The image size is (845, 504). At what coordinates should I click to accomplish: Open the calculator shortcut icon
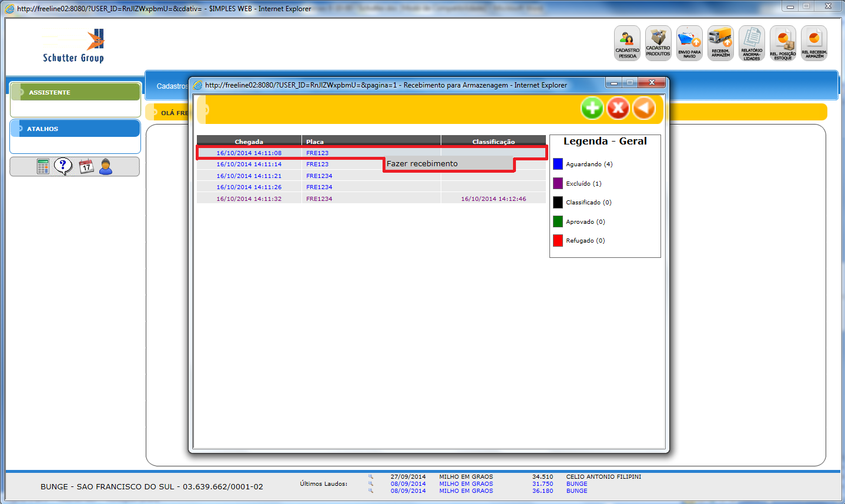43,167
